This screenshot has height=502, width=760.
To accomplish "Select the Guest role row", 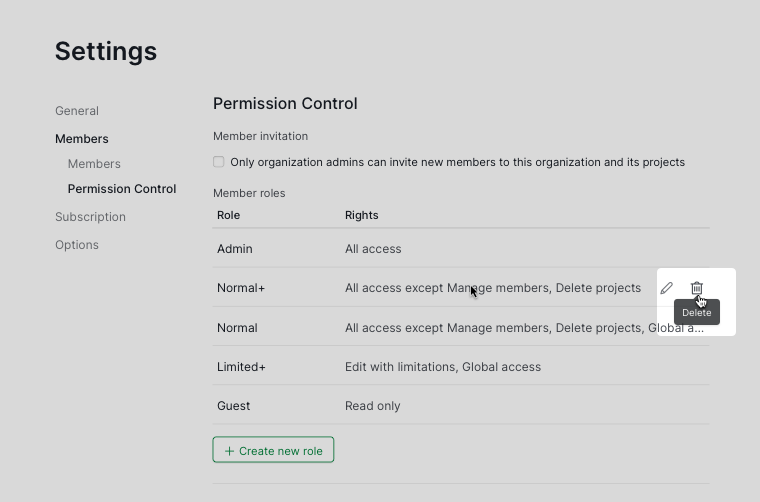I will [x=234, y=406].
